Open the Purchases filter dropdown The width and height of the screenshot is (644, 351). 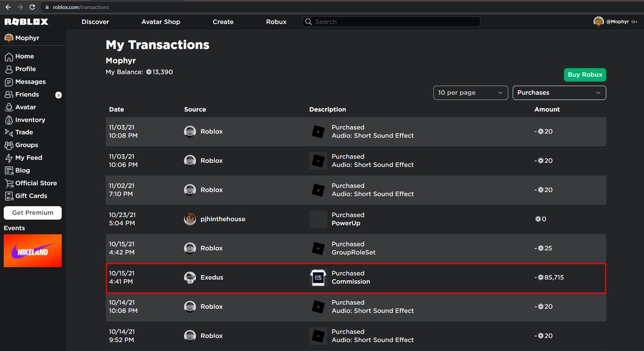pyautogui.click(x=559, y=93)
